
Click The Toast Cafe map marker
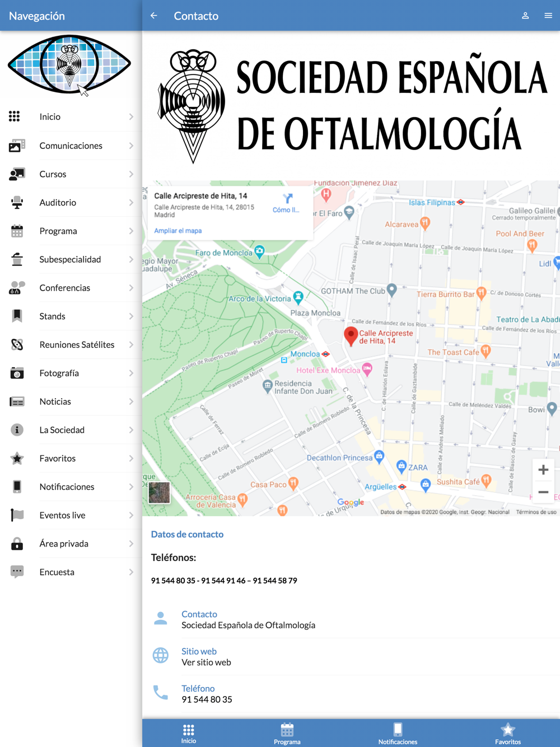click(486, 351)
